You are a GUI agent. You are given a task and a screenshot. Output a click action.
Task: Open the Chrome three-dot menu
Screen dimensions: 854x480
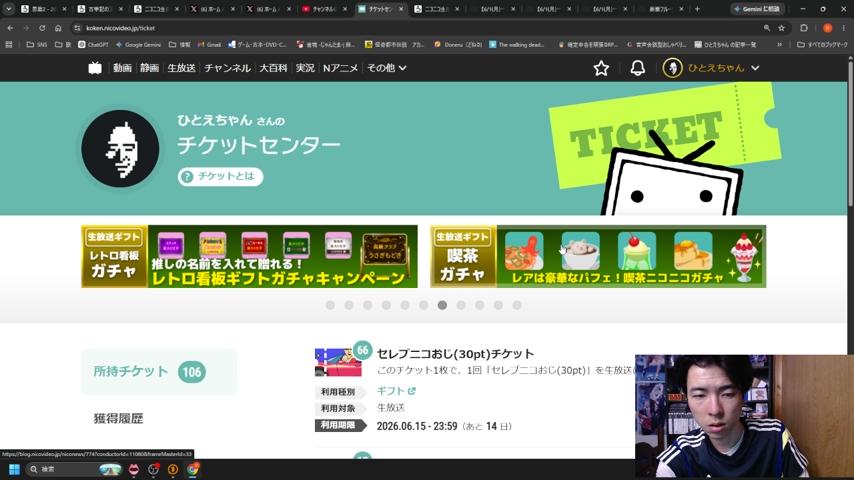point(844,28)
